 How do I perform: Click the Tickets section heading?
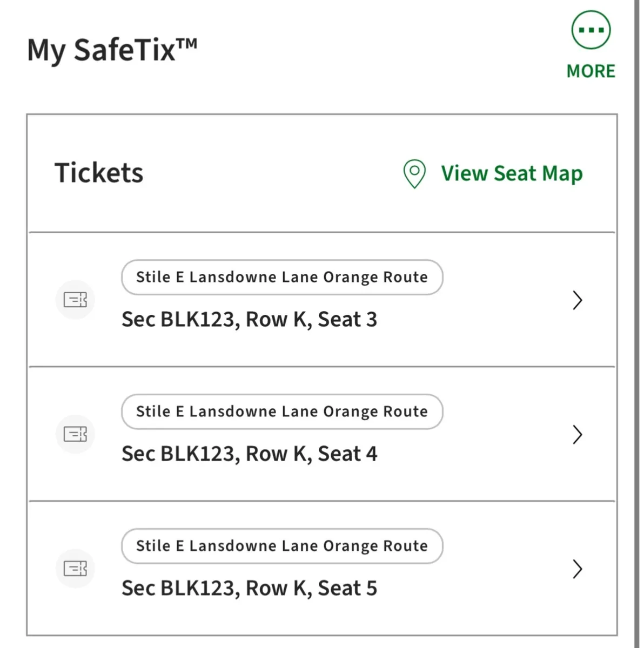pyautogui.click(x=99, y=173)
